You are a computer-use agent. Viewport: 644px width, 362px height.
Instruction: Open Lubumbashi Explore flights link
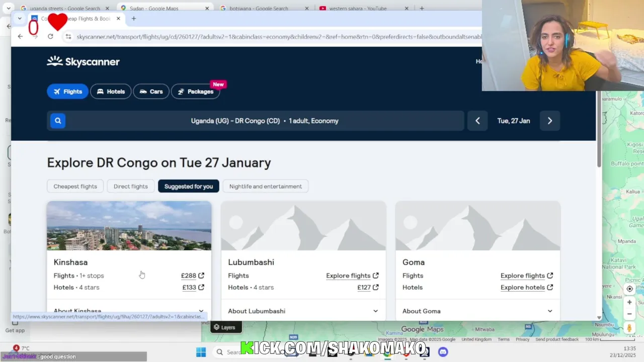pos(352,276)
